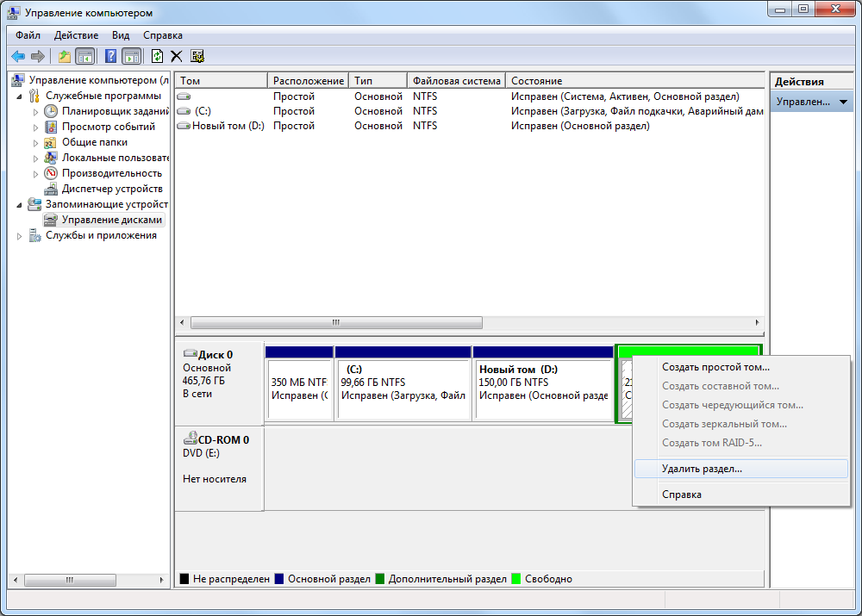This screenshot has height=616, width=862.
Task: Click the Back arrow in the toolbar
Action: tap(17, 56)
